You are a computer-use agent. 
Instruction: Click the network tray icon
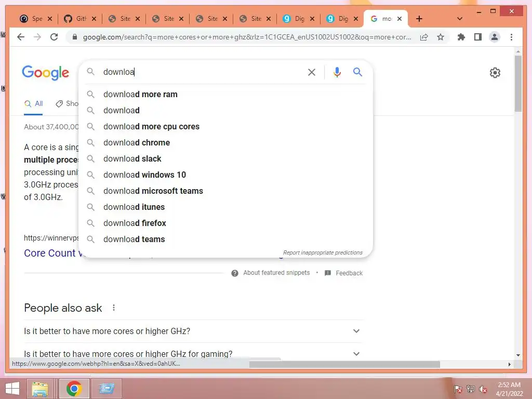pyautogui.click(x=470, y=389)
